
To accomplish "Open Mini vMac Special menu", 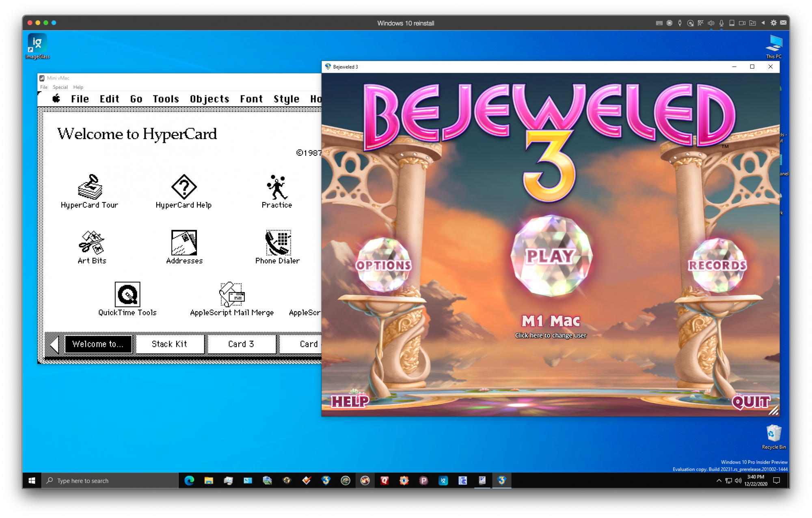I will point(60,87).
